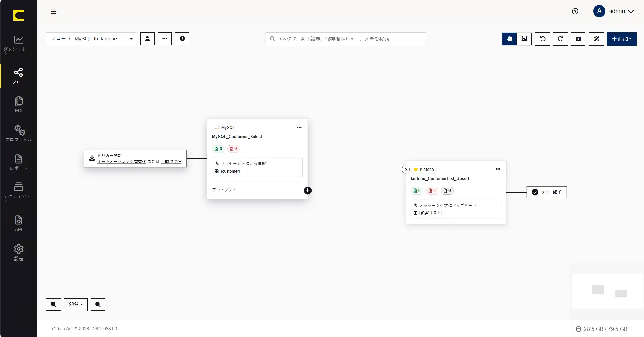644x337 pixels.
Task: Expand the Kintone connector chevron arrow
Action: click(x=406, y=170)
